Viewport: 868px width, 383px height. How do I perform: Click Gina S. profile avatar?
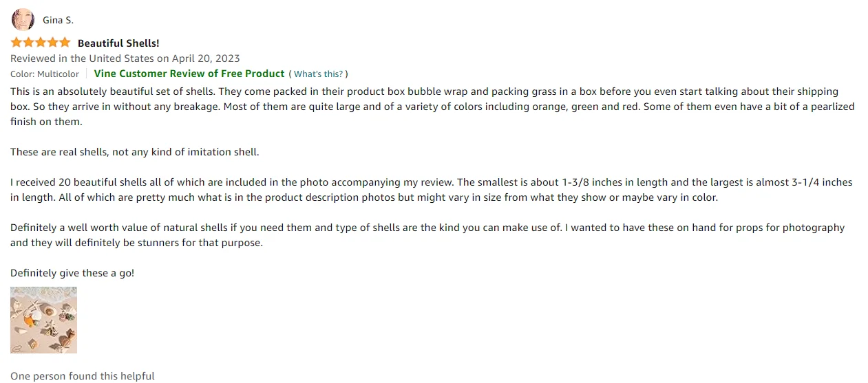coord(23,20)
